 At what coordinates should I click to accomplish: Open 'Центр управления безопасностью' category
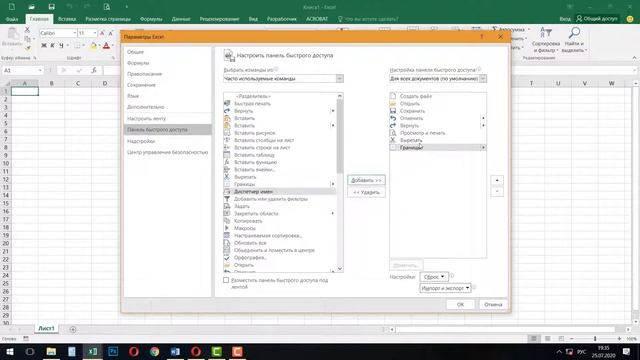click(x=167, y=152)
